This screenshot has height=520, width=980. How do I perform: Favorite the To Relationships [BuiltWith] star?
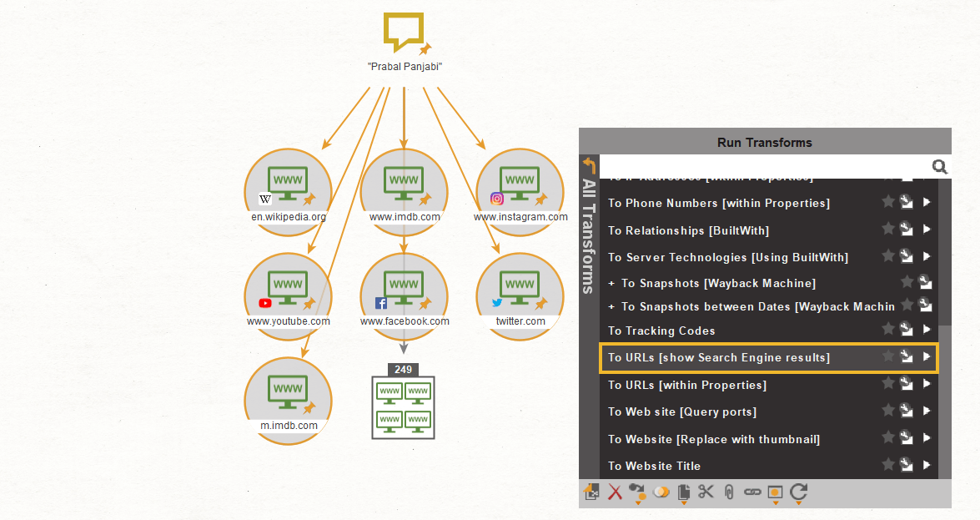tap(888, 229)
